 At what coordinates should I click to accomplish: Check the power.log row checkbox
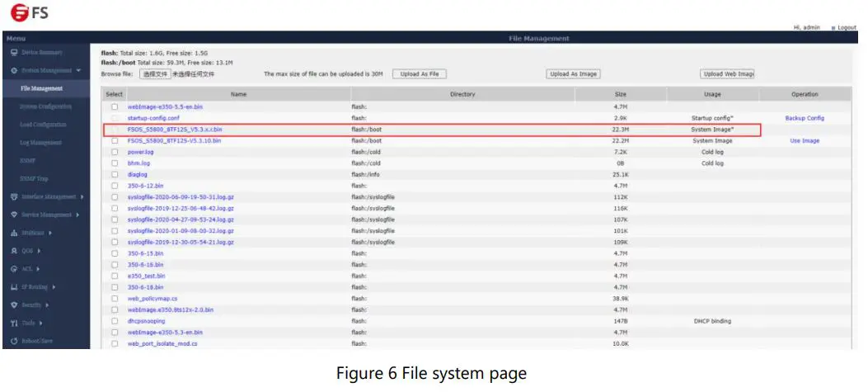point(115,152)
